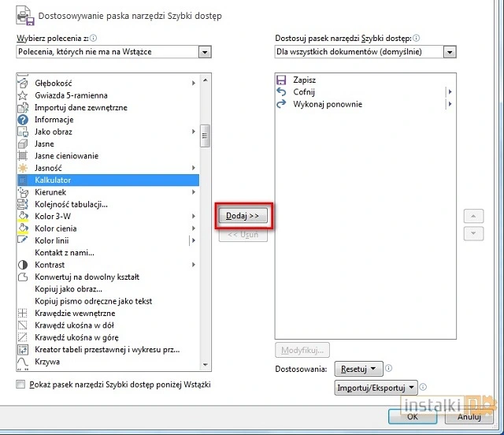The width and height of the screenshot is (504, 435).
Task: Open the 'Wybierz polecenia z' dropdown
Action: [205, 52]
